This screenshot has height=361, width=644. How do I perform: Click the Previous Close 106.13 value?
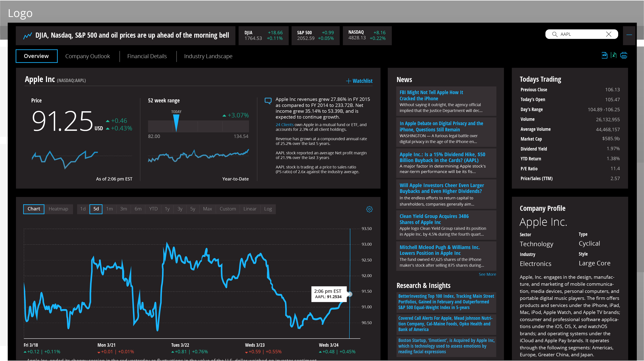click(x=612, y=90)
